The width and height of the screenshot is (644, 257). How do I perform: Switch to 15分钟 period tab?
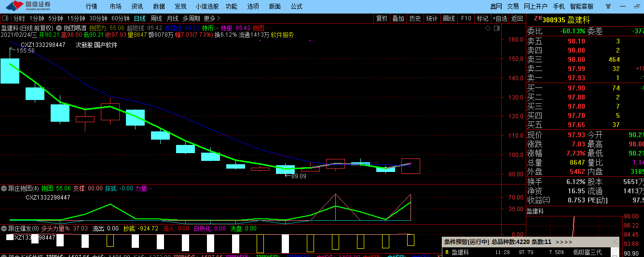(76, 18)
